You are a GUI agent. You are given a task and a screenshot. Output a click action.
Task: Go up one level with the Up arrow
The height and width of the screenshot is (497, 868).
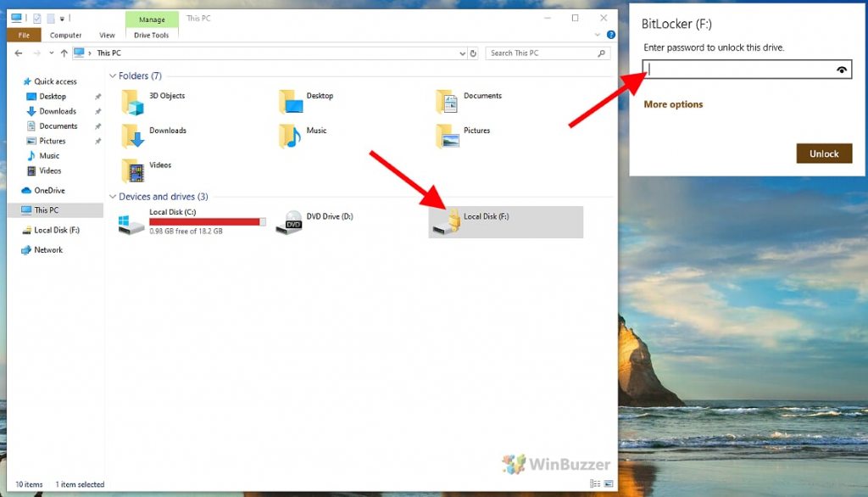click(x=64, y=53)
